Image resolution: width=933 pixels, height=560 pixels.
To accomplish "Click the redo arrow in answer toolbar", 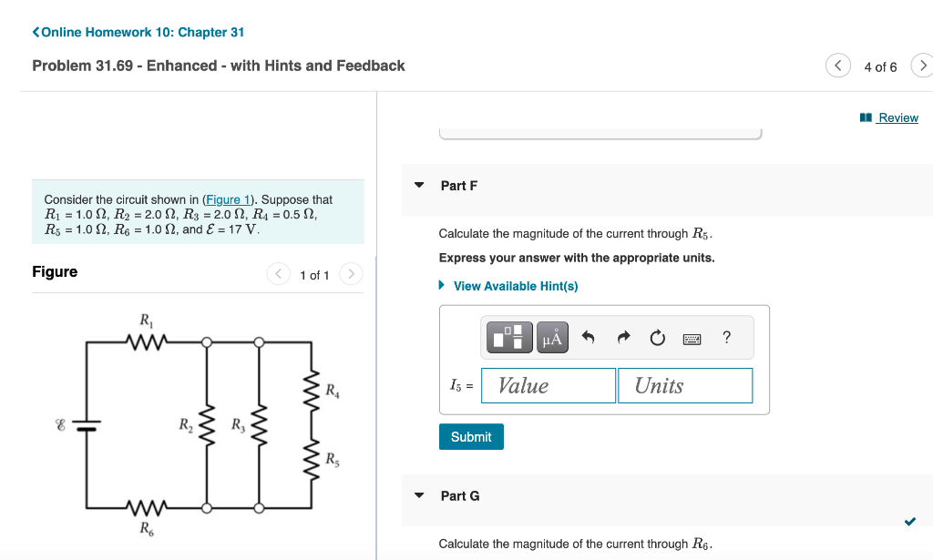I will 623,337.
